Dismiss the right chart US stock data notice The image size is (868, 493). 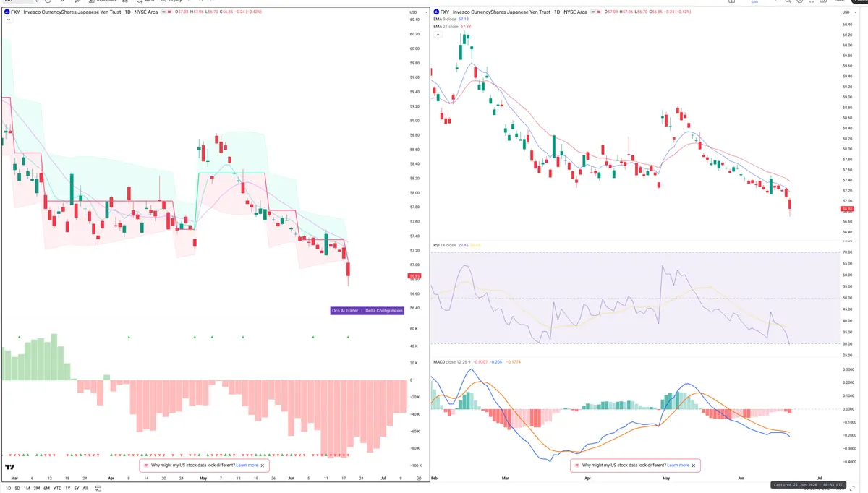pyautogui.click(x=694, y=466)
